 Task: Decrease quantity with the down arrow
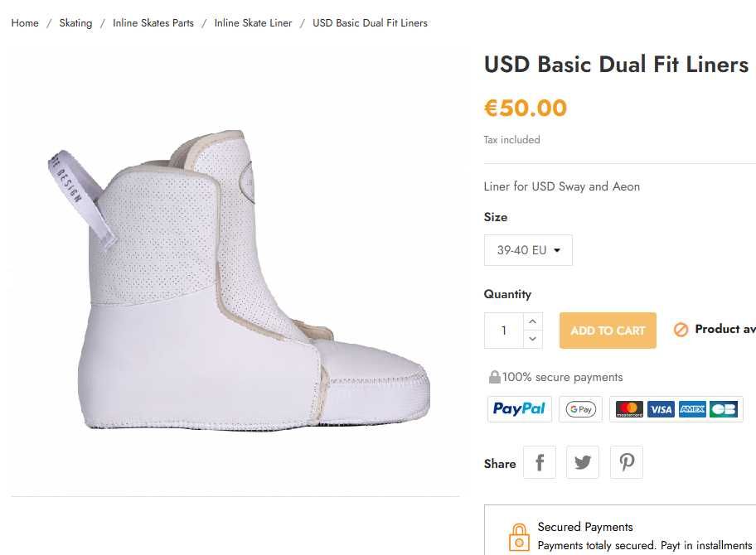pos(533,339)
